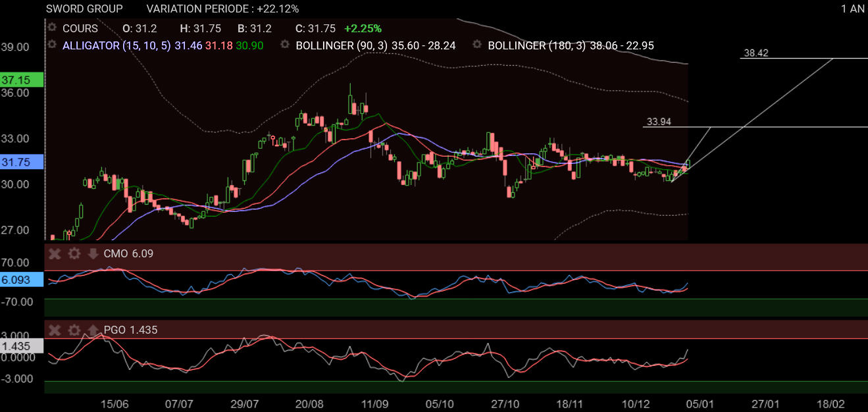The height and width of the screenshot is (412, 868).
Task: Select the 1 AN period label
Action: pos(852,9)
